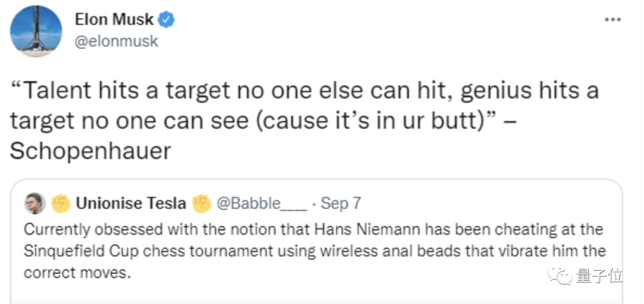Click the fist emoji after Unionise Tesla

202,203
